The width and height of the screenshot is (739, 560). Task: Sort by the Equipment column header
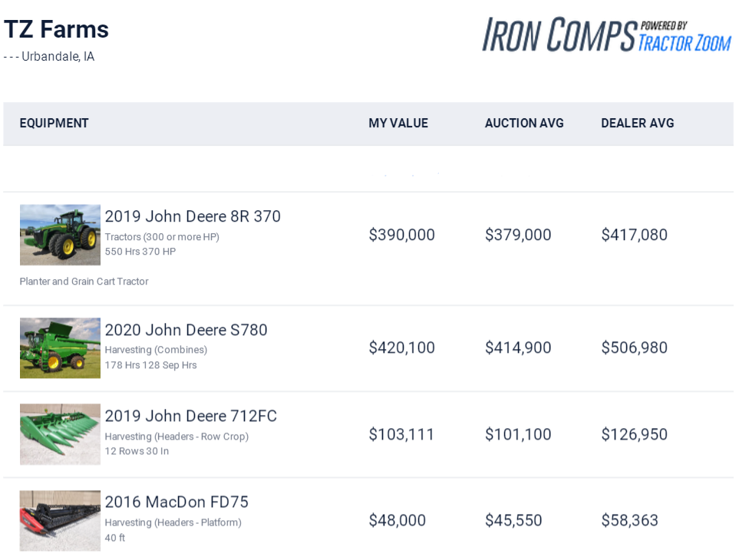(54, 124)
